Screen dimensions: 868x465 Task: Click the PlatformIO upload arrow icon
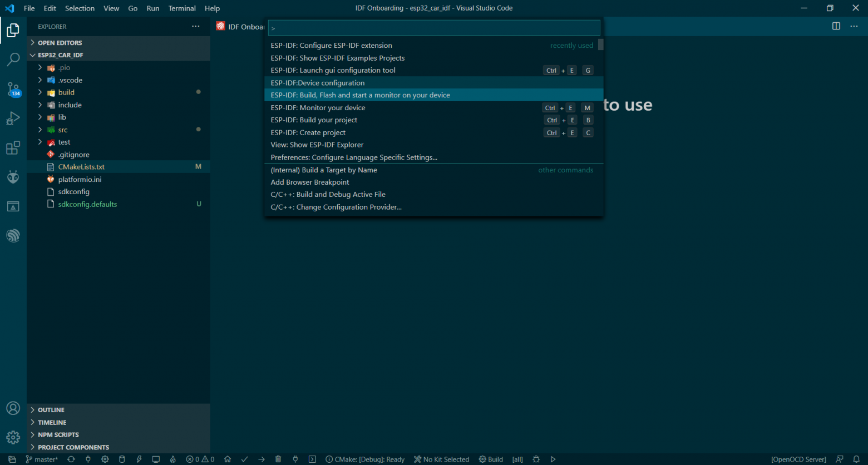click(x=262, y=459)
